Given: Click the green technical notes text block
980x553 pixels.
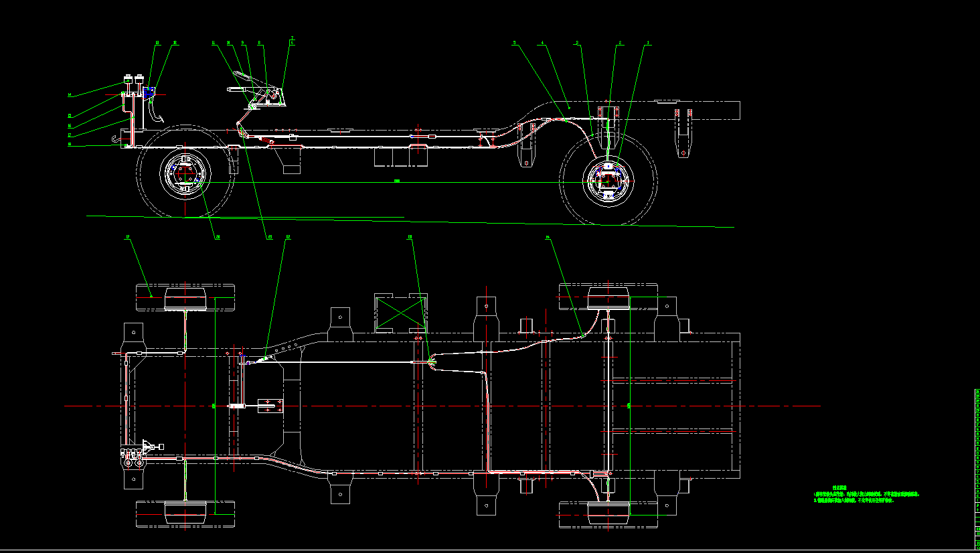Looking at the screenshot, I should point(867,494).
